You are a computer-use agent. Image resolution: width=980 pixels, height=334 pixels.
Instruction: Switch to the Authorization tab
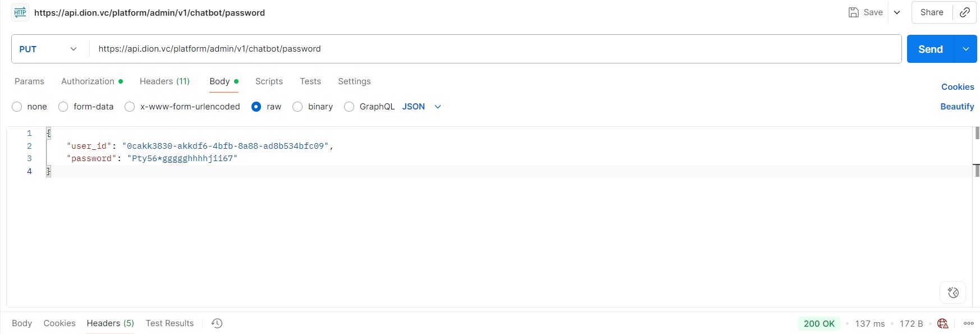[x=88, y=81]
